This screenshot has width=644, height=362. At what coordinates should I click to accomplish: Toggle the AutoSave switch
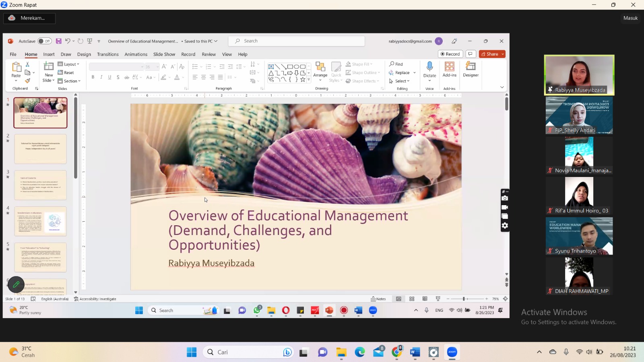click(x=44, y=41)
